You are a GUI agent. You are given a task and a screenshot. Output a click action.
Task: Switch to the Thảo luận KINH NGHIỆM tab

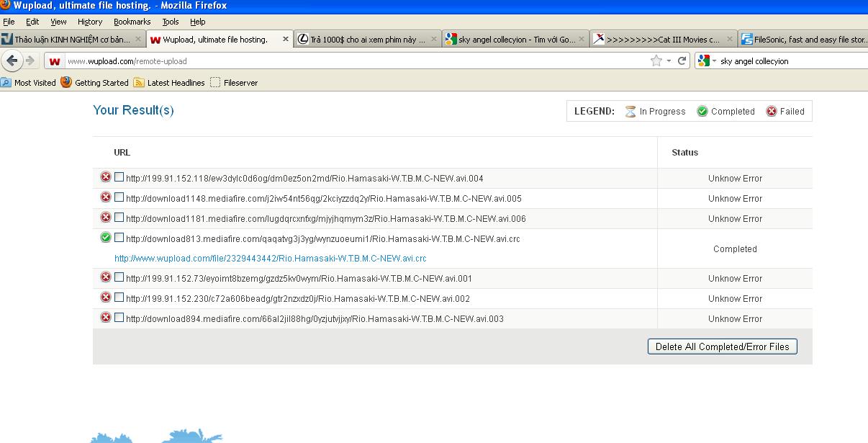[73, 40]
